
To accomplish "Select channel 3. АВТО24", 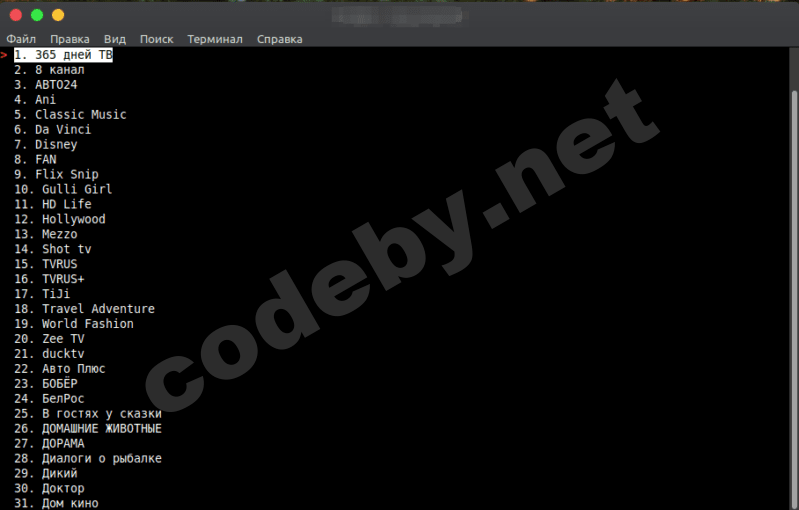I will click(46, 85).
